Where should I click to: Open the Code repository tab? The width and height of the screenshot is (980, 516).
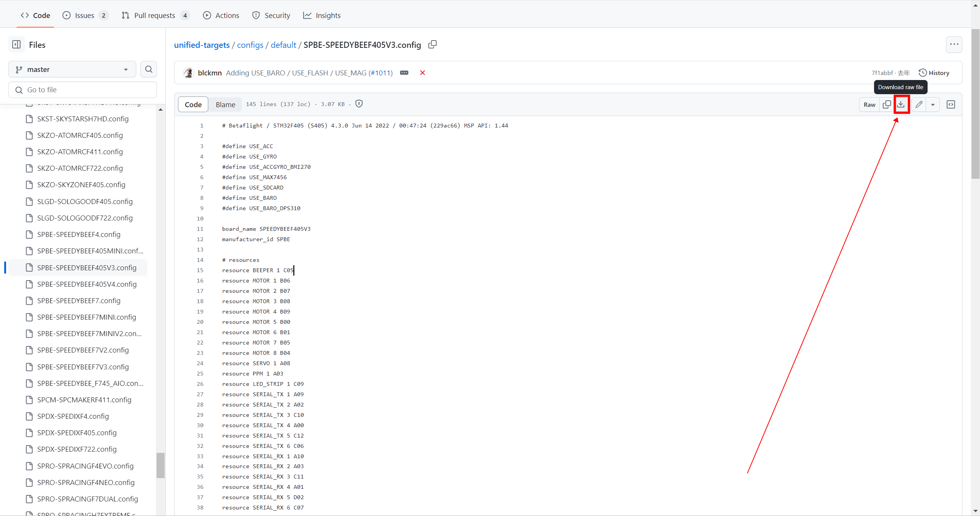click(x=36, y=15)
